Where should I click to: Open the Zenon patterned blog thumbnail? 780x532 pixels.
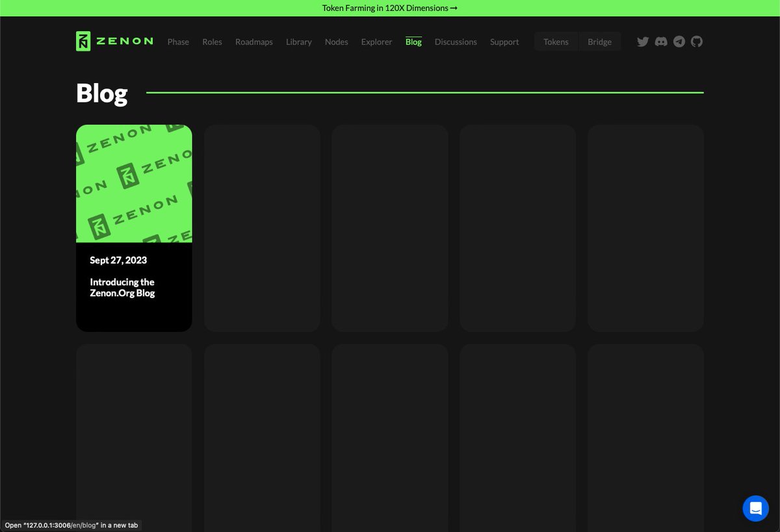coord(134,183)
